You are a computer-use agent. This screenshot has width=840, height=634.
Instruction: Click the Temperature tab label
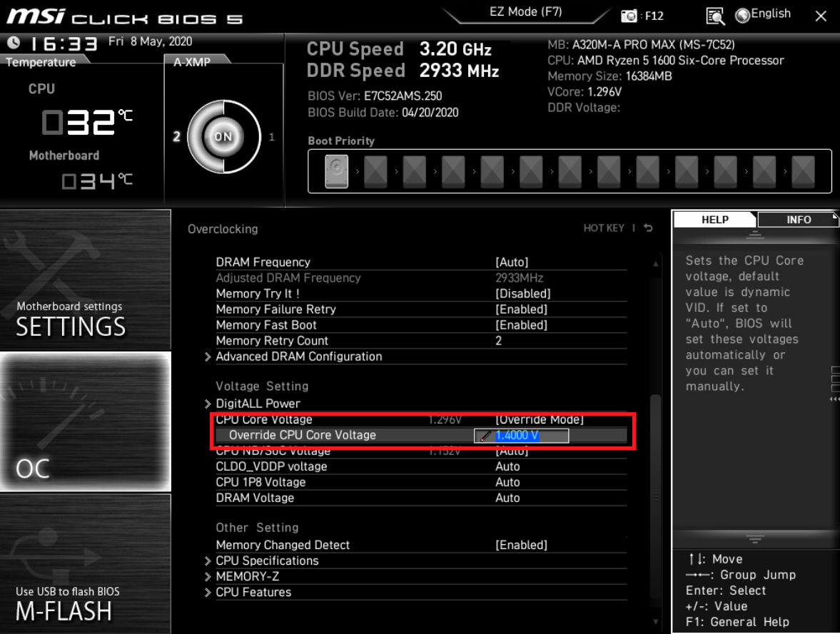41,62
